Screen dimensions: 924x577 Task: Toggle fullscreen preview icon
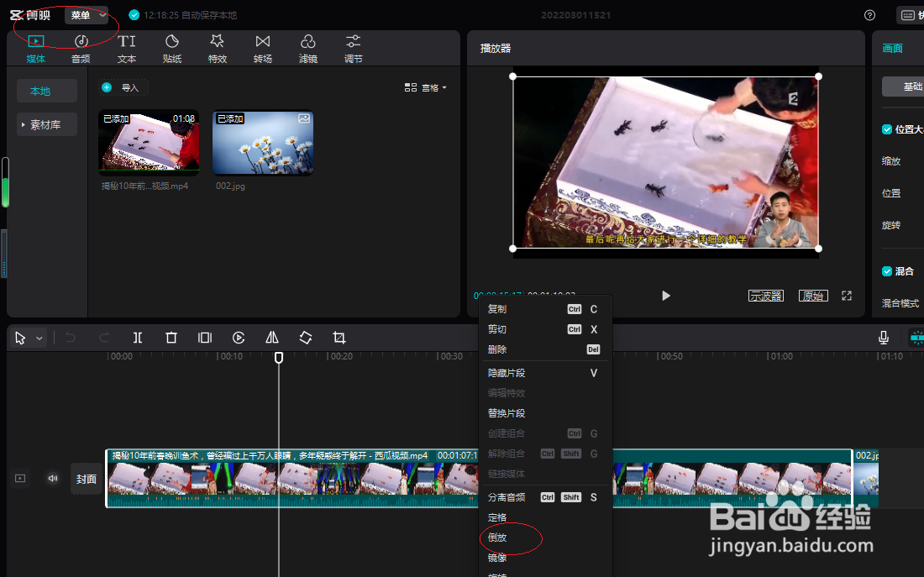coord(847,296)
